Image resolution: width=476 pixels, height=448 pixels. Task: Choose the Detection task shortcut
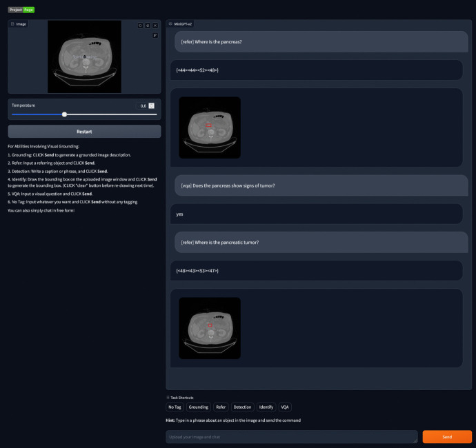(x=242, y=407)
